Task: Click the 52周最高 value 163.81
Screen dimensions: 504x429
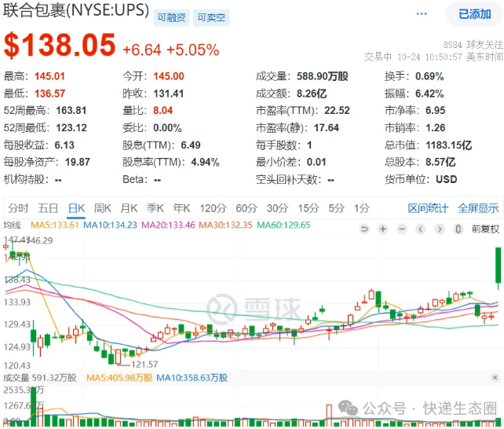Action: pyautogui.click(x=71, y=111)
